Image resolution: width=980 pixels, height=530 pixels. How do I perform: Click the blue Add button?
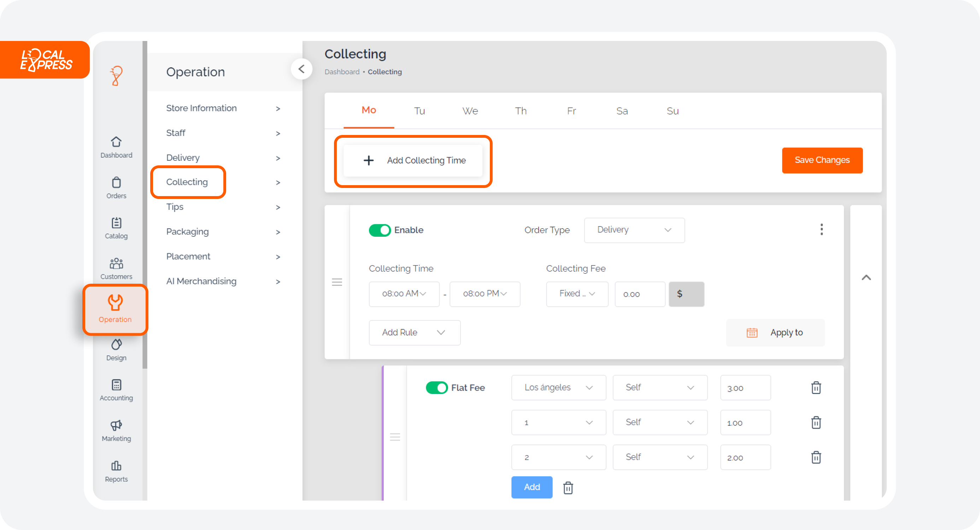(532, 487)
